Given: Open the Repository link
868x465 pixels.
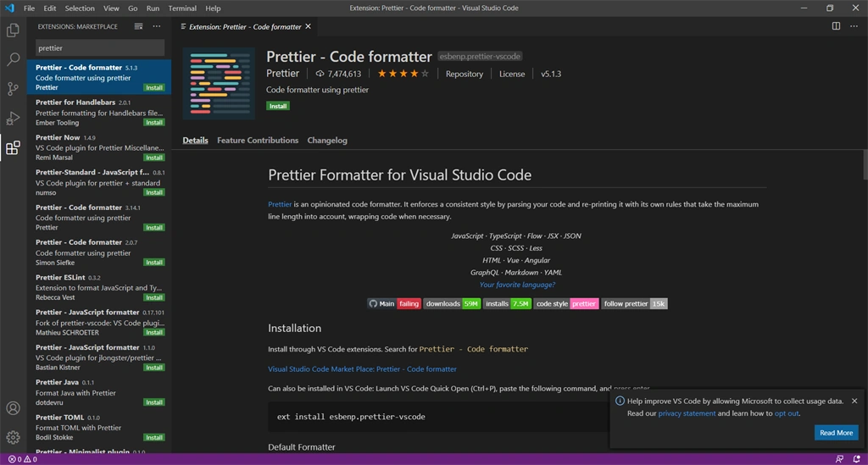Looking at the screenshot, I should 464,74.
